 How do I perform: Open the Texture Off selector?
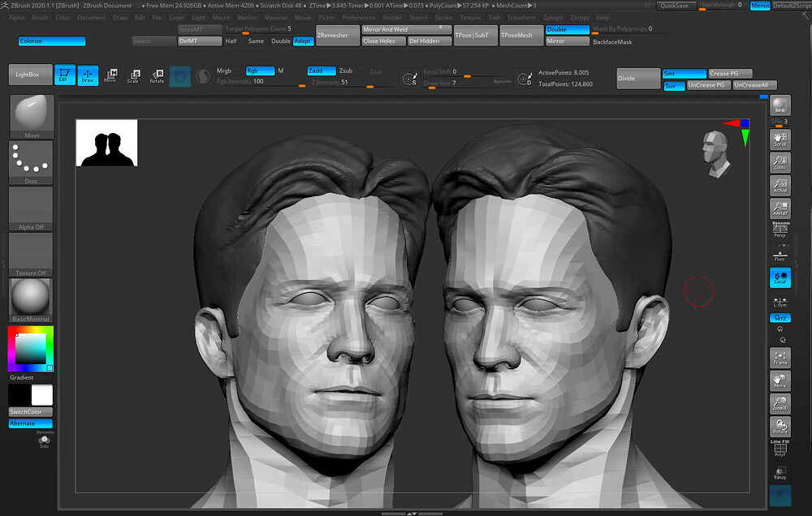click(x=31, y=255)
